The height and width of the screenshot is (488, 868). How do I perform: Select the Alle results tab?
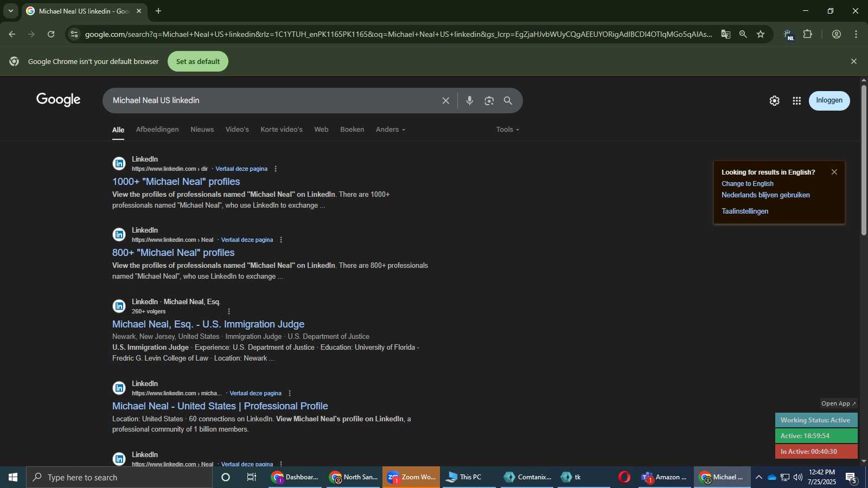click(x=118, y=130)
